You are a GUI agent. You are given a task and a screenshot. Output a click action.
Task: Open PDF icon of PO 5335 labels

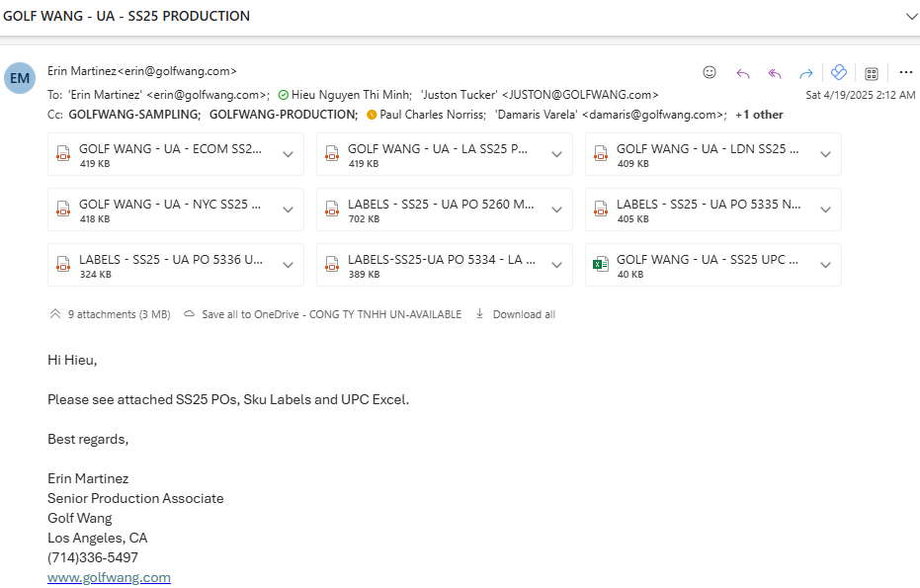(x=601, y=209)
